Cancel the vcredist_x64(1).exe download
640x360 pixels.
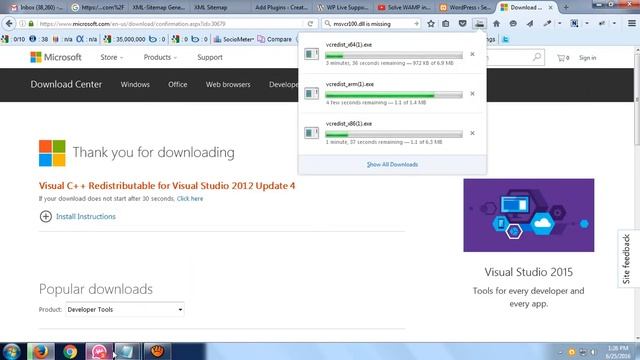click(472, 54)
